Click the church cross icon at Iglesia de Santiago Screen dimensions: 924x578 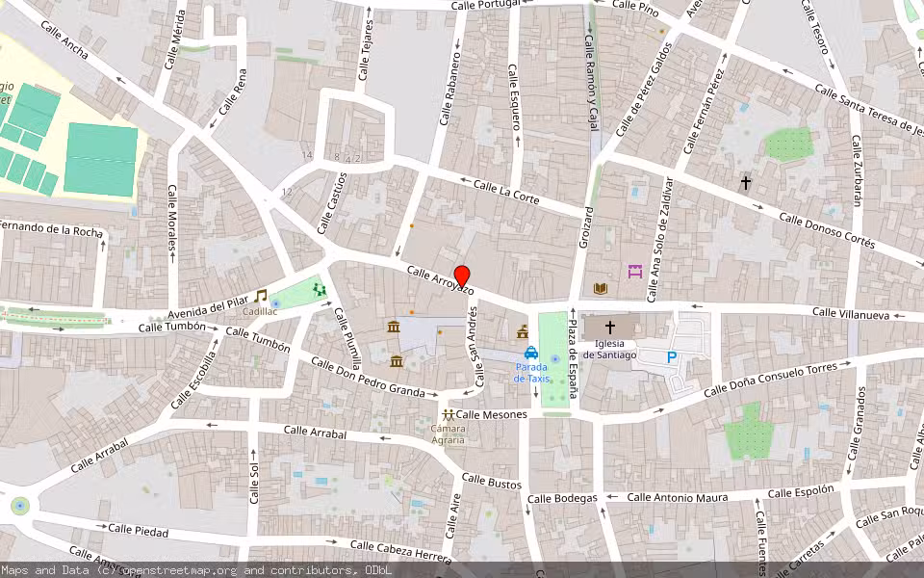click(611, 326)
